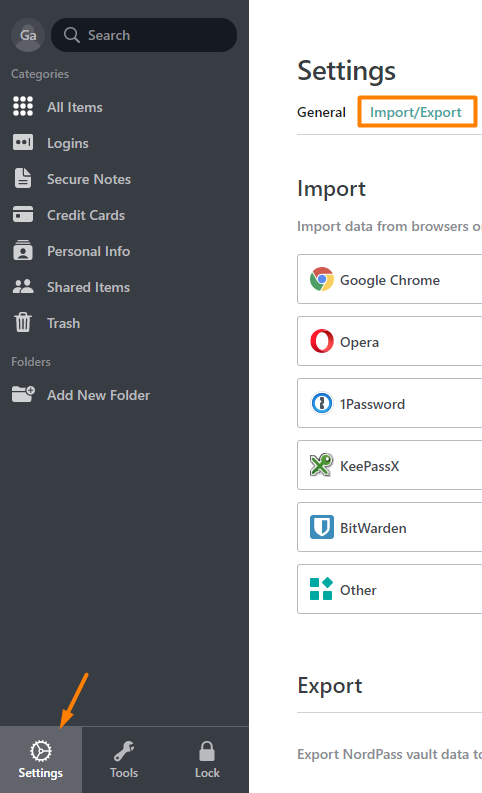Click the Shared Items people icon
Screen dimensions: 482x793
coord(23,287)
